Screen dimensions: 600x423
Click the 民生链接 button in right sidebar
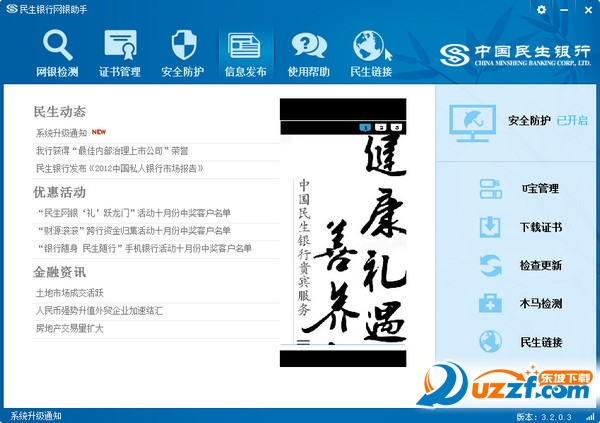(x=540, y=342)
